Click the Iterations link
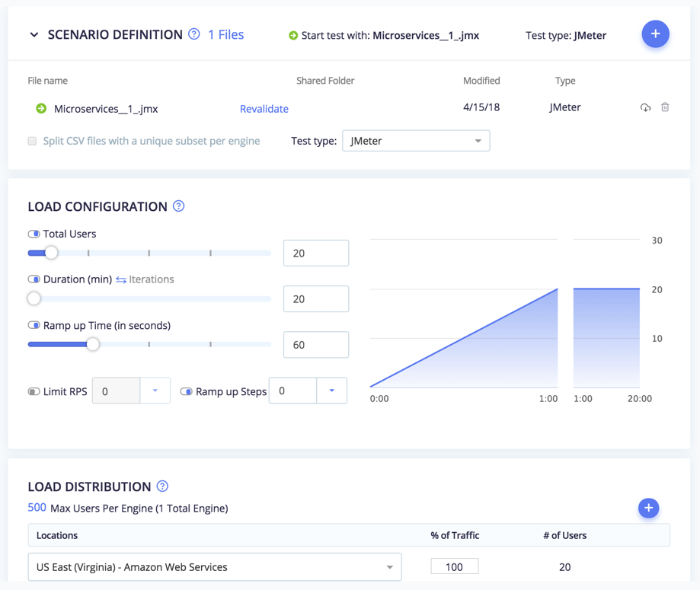 [x=152, y=279]
